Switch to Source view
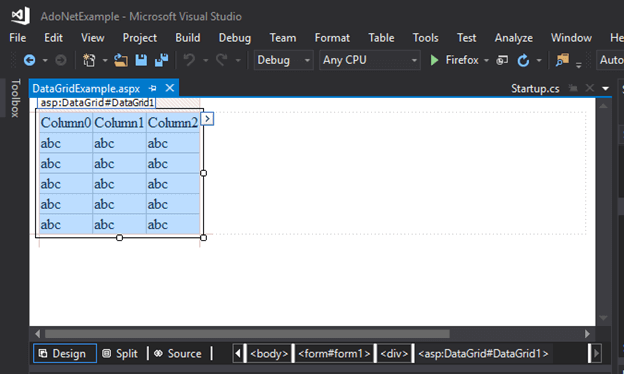This screenshot has width=624, height=374. tap(178, 353)
